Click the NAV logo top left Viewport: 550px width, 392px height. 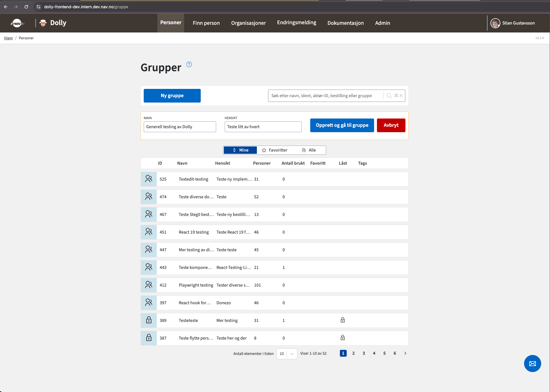click(x=17, y=23)
